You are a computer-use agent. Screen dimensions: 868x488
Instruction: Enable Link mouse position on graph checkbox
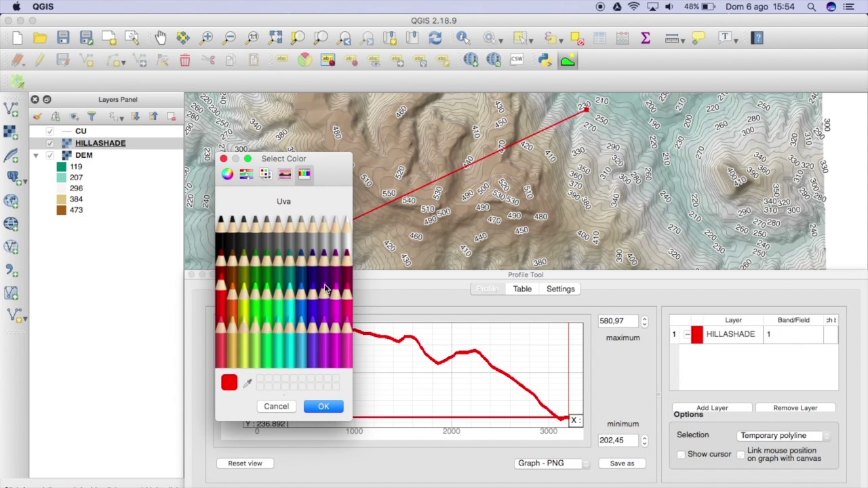pos(741,454)
